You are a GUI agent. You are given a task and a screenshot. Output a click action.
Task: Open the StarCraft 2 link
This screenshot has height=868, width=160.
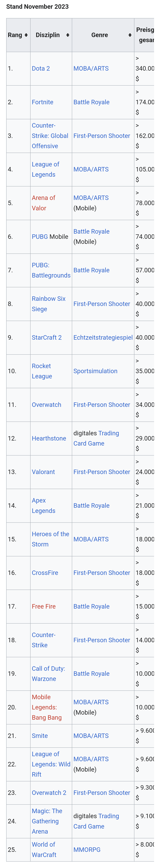(47, 337)
